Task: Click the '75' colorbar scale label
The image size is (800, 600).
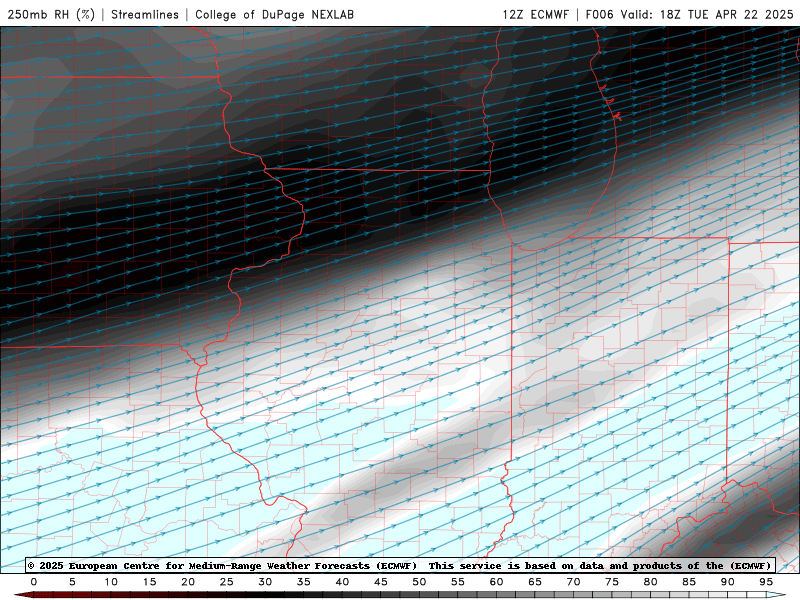Action: pyautogui.click(x=612, y=582)
